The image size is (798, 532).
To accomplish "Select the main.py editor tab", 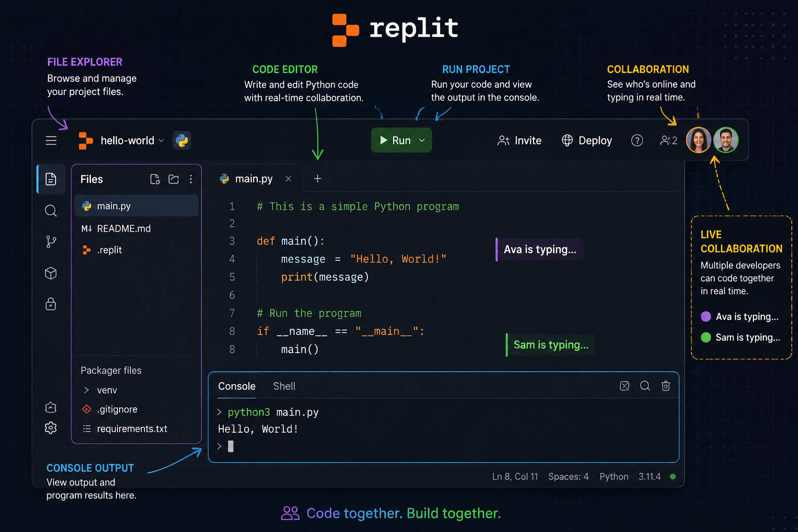I will (254, 179).
